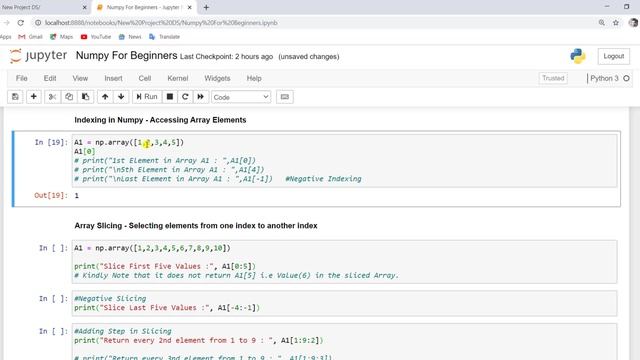Insert a cell below with plus icon
Viewport: 640px width, 360px height.
point(34,97)
